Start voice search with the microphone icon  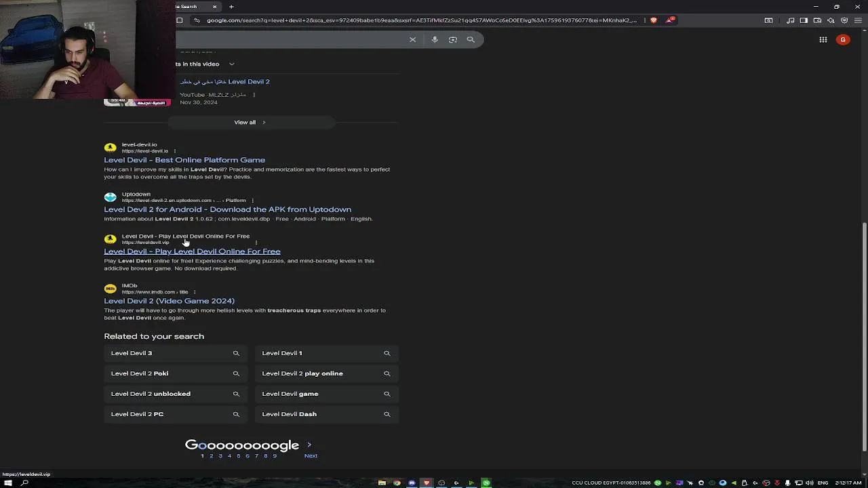click(x=435, y=39)
